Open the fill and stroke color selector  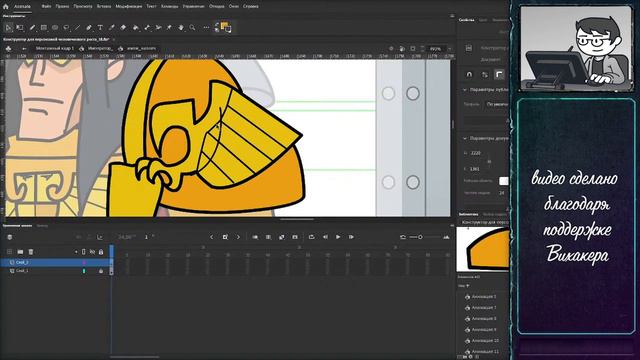click(226, 27)
